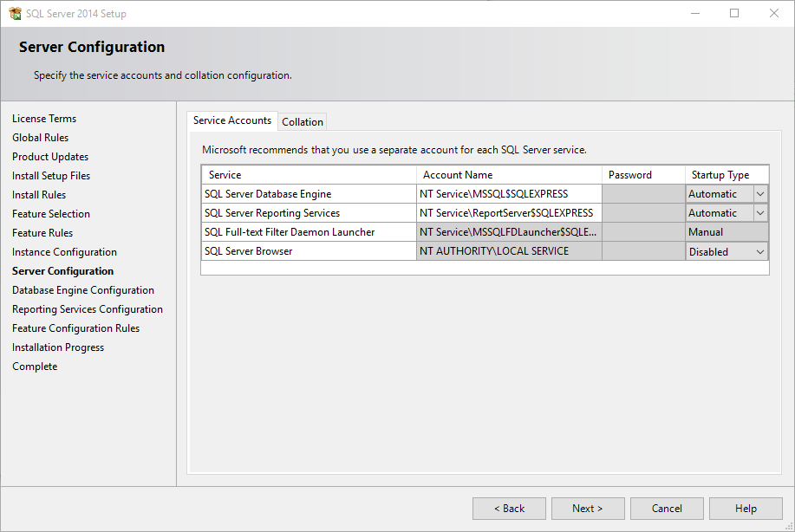Click Reporting Services Configuration step
This screenshot has width=795, height=532.
(x=88, y=309)
